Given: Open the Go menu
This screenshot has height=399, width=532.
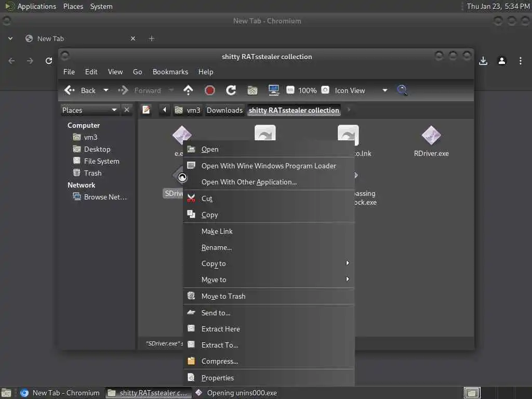Looking at the screenshot, I should point(137,72).
